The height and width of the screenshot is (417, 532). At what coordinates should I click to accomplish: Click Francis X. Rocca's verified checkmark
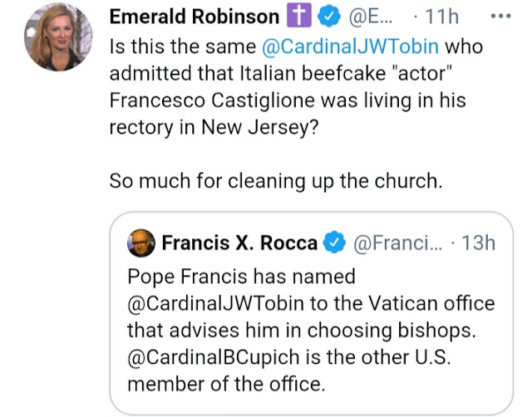[x=334, y=243]
